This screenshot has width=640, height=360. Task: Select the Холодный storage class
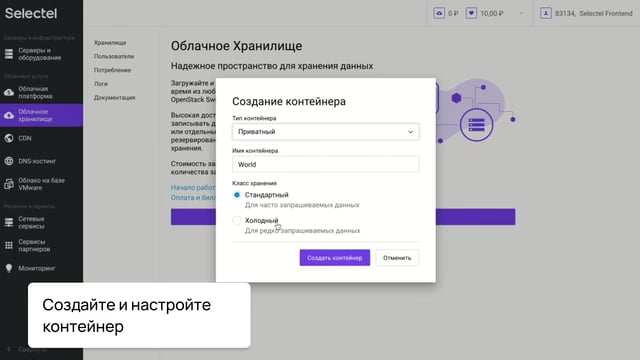tap(237, 220)
